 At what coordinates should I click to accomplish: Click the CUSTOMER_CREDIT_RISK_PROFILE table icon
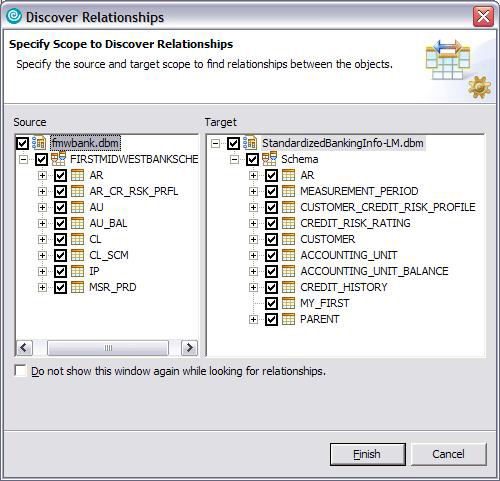(289, 207)
